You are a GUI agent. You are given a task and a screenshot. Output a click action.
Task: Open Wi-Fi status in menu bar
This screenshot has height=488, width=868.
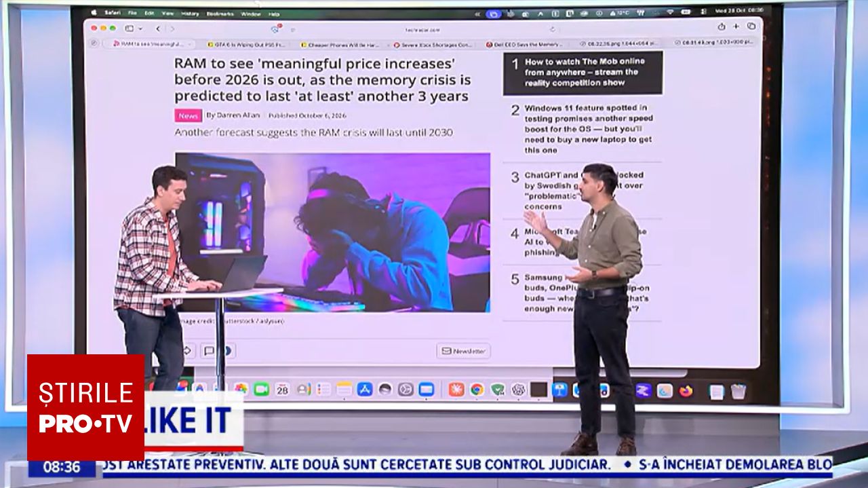(x=669, y=11)
